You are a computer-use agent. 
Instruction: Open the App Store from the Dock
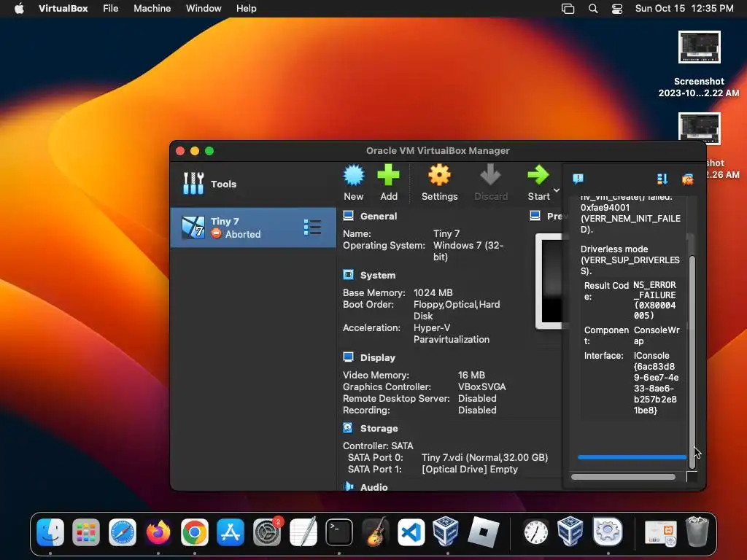click(231, 532)
